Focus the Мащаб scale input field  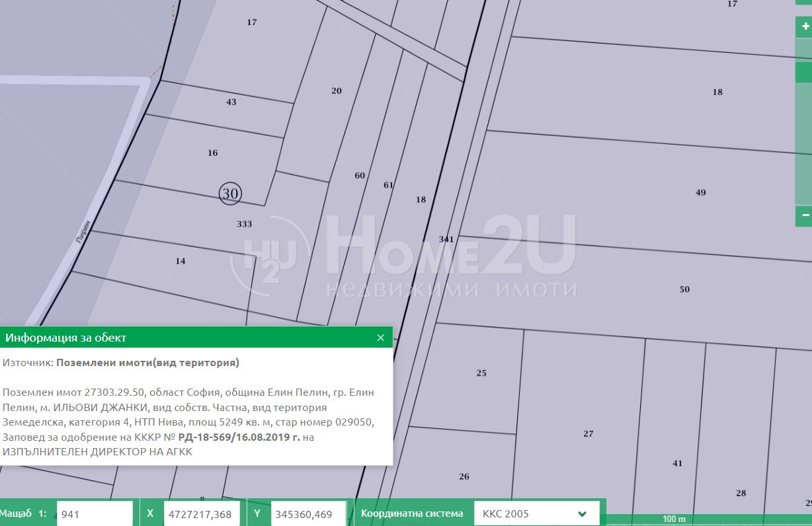95,513
